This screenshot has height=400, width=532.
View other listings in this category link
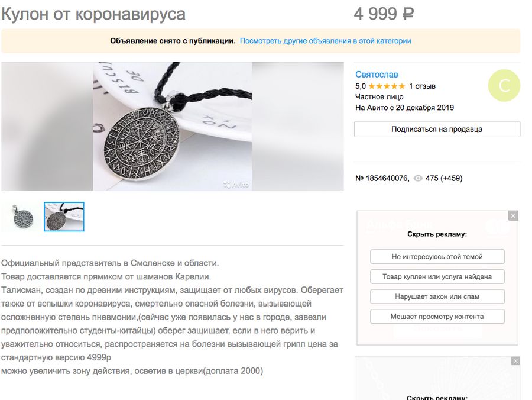tap(325, 41)
